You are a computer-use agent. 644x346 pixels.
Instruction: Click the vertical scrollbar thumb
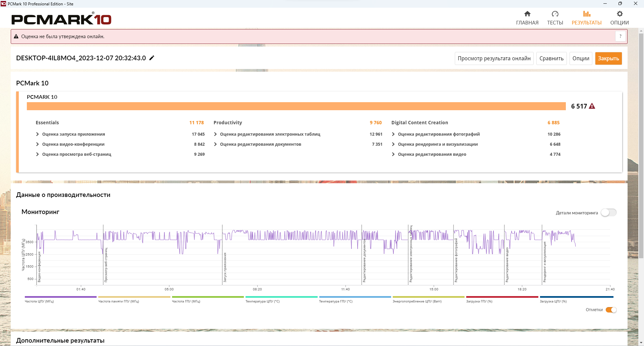641,146
